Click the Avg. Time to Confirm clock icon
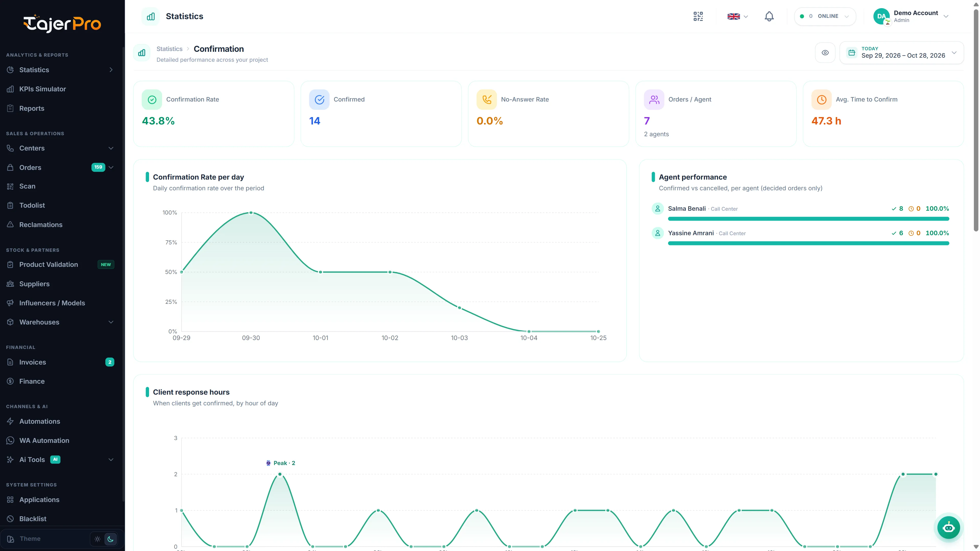 [821, 100]
